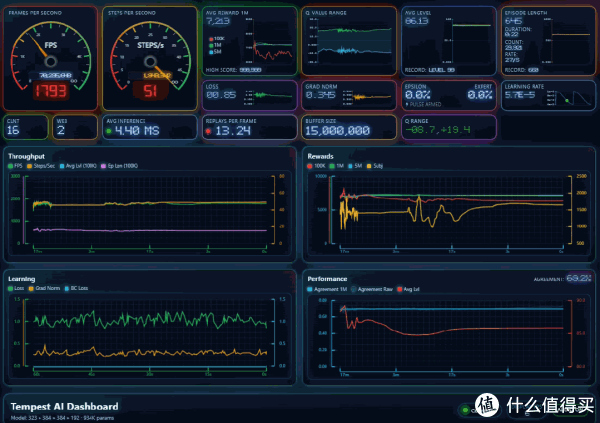Click the Learning Rate mini graph
This screenshot has height=423, width=600.
click(573, 100)
